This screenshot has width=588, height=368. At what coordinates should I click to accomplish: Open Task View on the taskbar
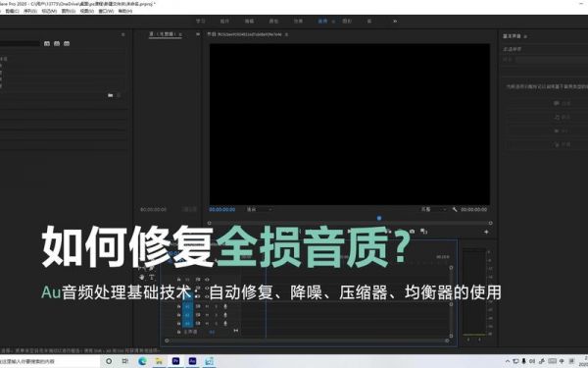tap(124, 361)
